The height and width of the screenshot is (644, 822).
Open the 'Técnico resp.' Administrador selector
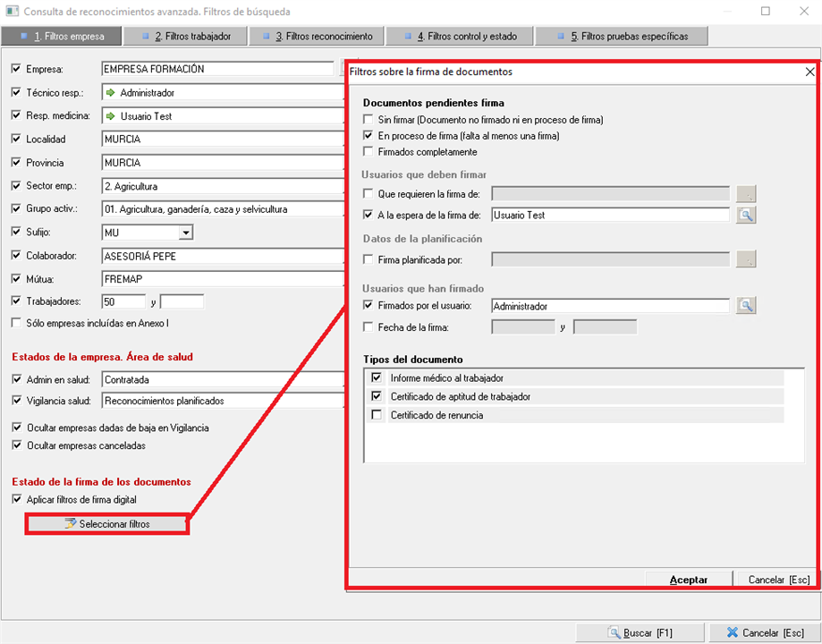click(222, 93)
